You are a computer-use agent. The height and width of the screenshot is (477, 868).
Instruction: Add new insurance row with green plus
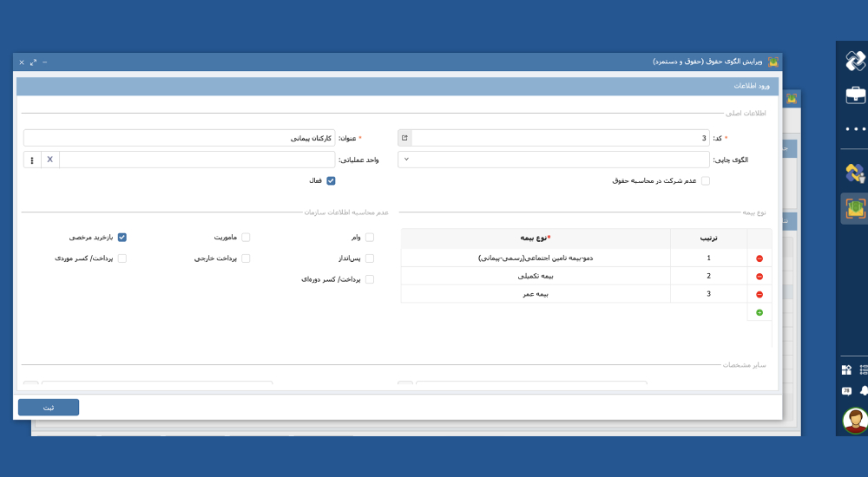click(x=759, y=312)
